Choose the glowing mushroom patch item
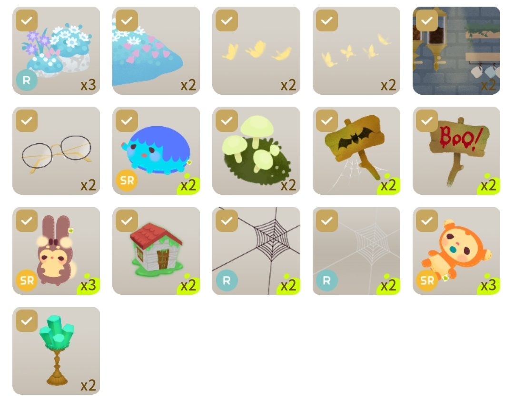The height and width of the screenshot is (420, 514). pyautogui.click(x=256, y=150)
